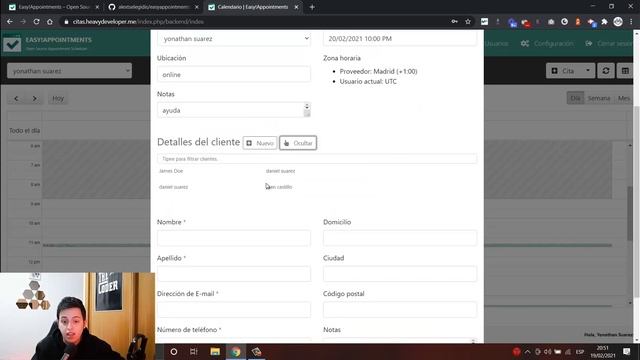Click the browser forward arrow
Screen dimensions: 640x360
23,22
